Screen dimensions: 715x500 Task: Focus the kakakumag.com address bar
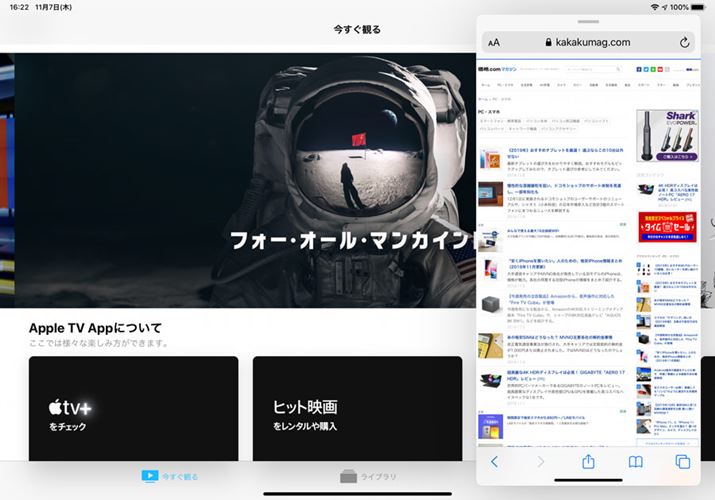(588, 42)
